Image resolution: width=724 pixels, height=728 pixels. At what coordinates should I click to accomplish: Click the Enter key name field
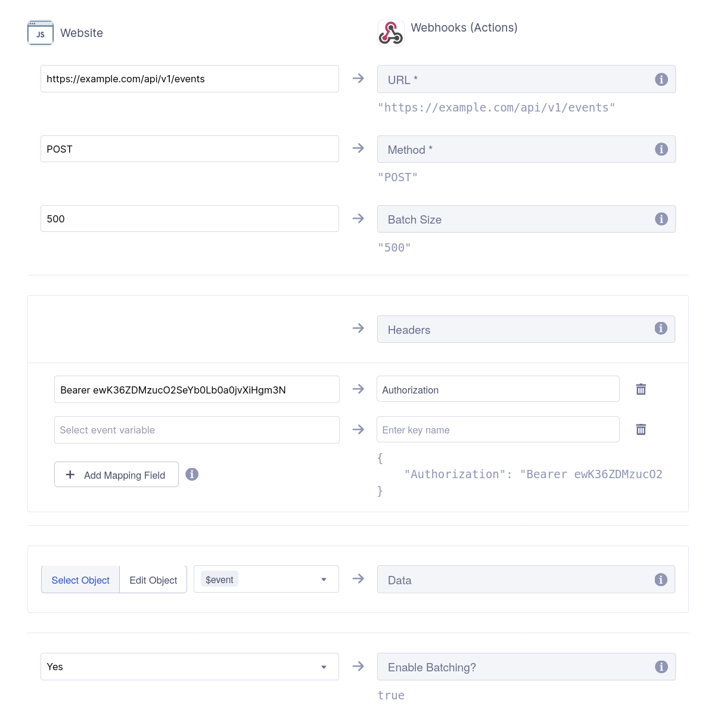(498, 429)
